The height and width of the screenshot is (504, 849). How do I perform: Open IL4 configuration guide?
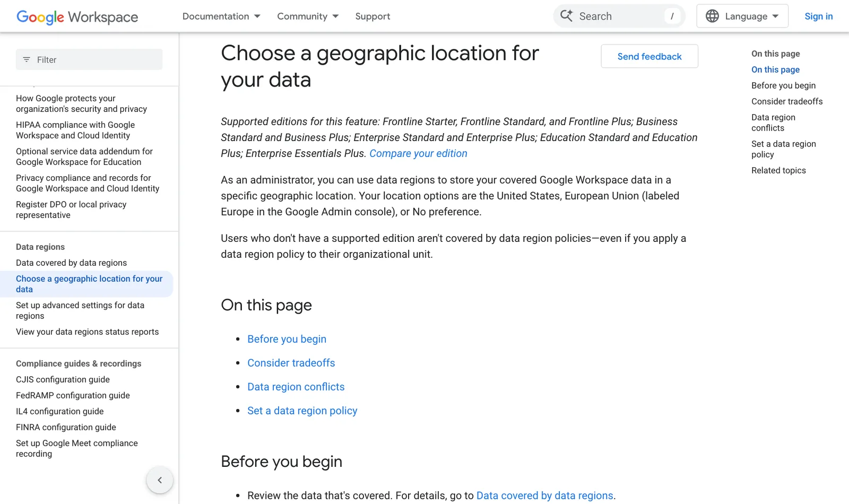pos(59,411)
